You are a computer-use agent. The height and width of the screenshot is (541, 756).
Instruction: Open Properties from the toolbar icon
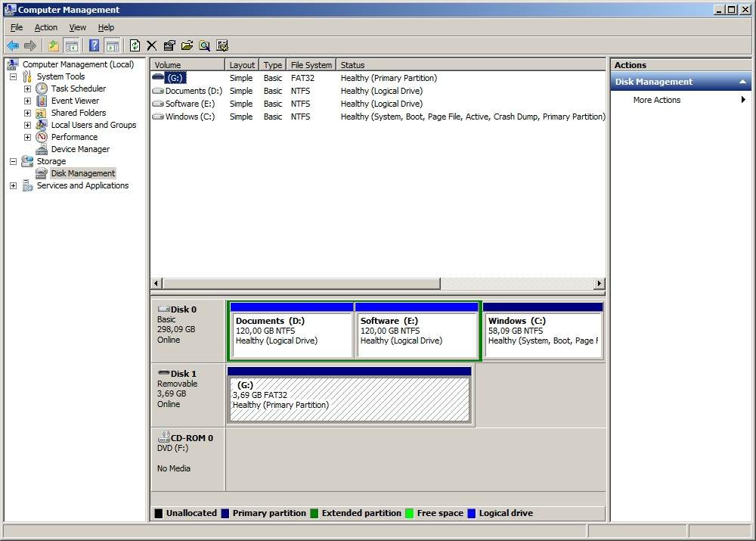pos(169,45)
